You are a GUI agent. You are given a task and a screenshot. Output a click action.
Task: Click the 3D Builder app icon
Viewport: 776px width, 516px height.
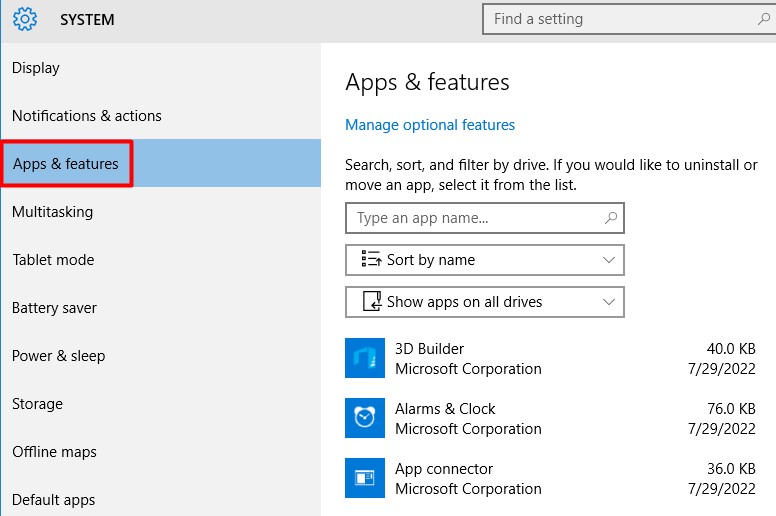tap(365, 358)
